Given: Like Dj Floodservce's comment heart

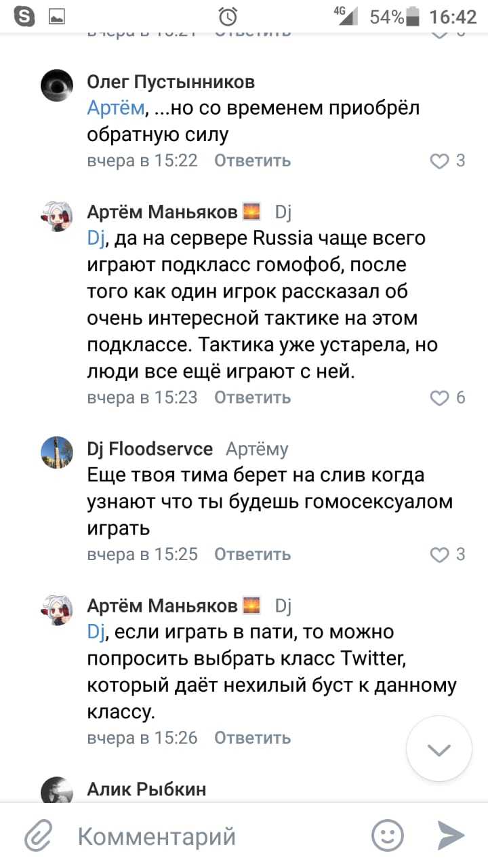Looking at the screenshot, I should pos(441,554).
